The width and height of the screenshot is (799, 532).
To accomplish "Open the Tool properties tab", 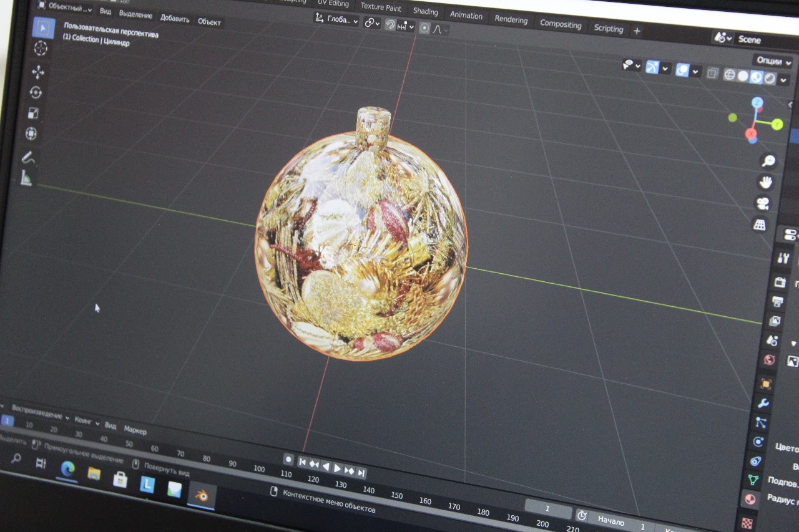I will point(784,258).
